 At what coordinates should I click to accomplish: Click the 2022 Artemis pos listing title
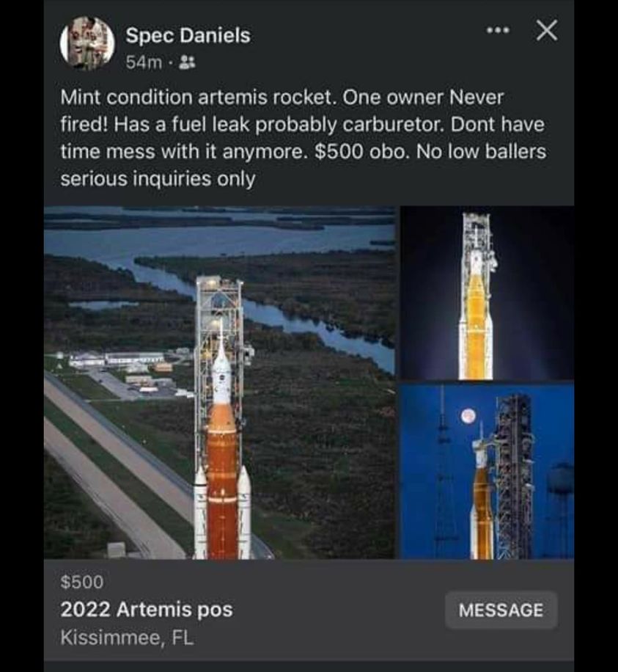point(147,610)
